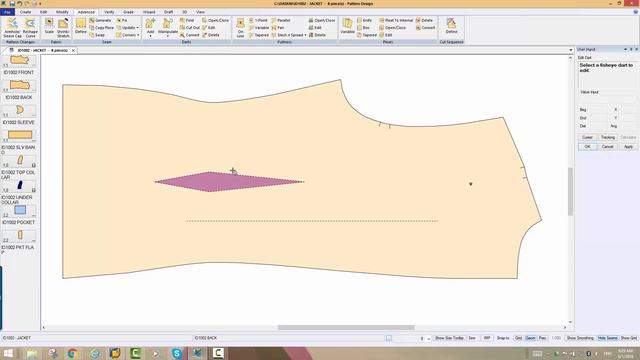Open the document tab list dropdown
The width and height of the screenshot is (640, 360).
coord(570,50)
